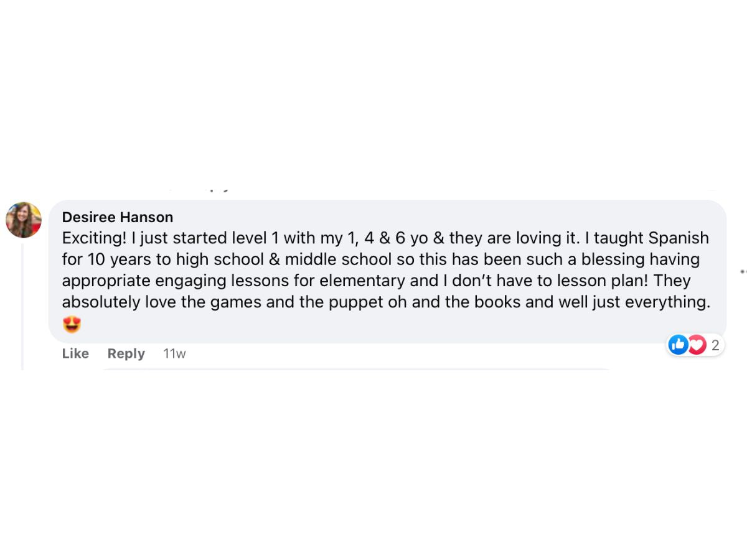This screenshot has width=747, height=560.
Task: Click the word "absolutely" in the comment
Action: tap(101, 302)
